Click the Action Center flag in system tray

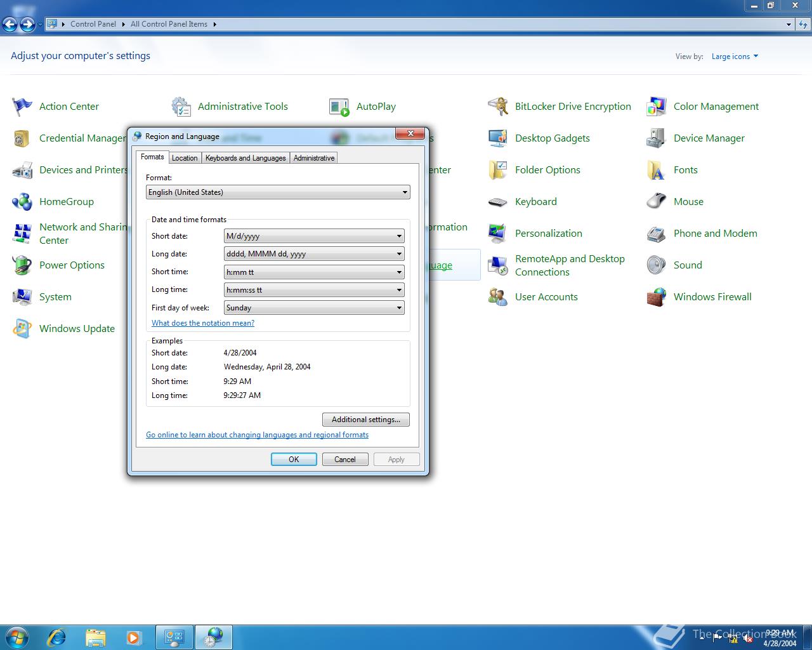coord(717,638)
